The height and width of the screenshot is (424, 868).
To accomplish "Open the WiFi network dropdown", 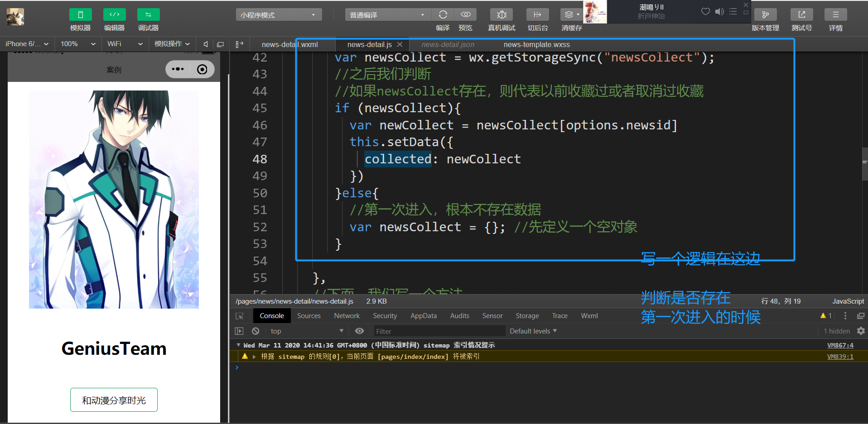I will pos(125,44).
